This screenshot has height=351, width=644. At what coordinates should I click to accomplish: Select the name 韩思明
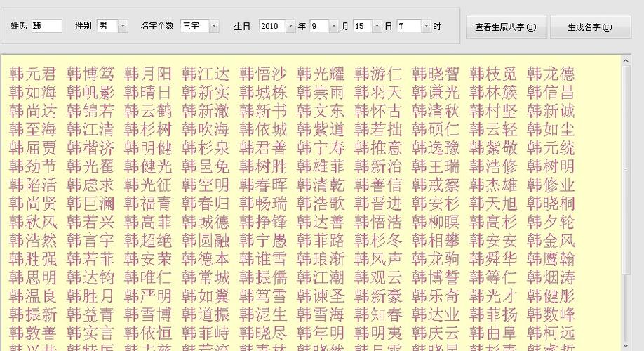click(32, 277)
